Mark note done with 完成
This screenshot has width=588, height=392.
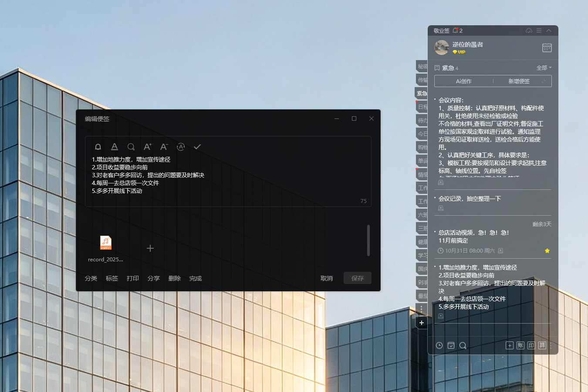(196, 278)
